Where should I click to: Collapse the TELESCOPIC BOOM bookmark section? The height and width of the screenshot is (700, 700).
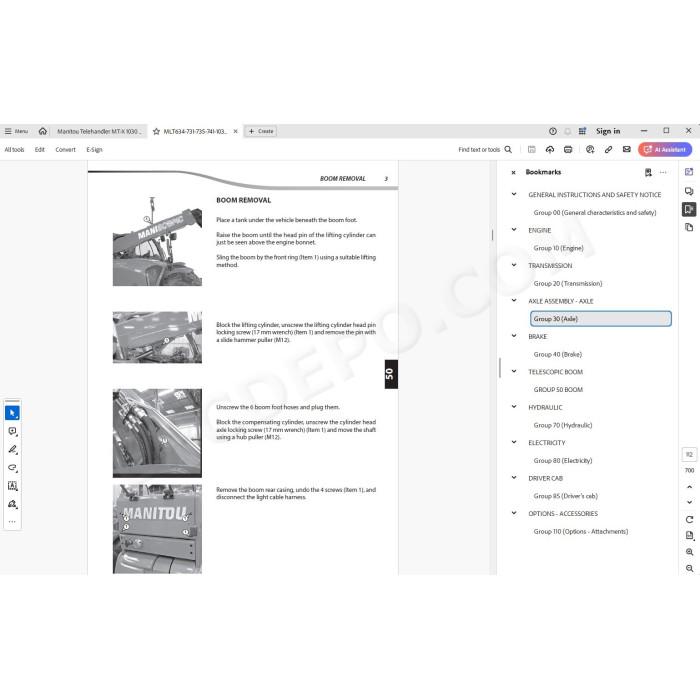point(514,371)
